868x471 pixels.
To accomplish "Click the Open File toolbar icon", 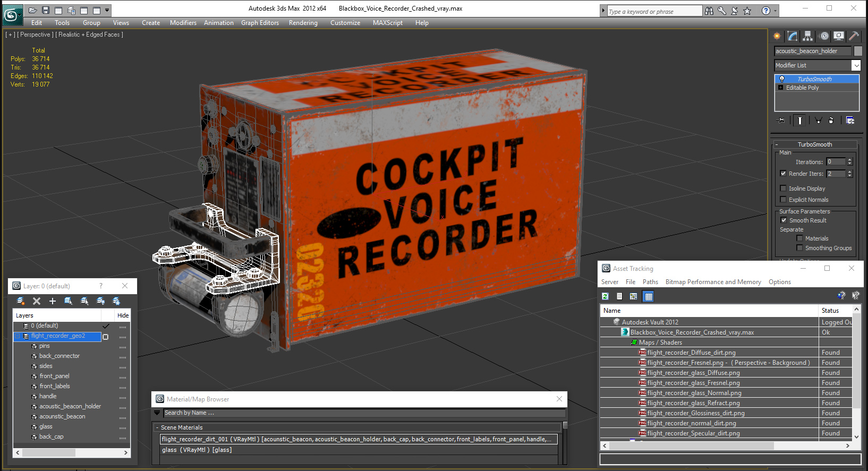I will point(32,10).
